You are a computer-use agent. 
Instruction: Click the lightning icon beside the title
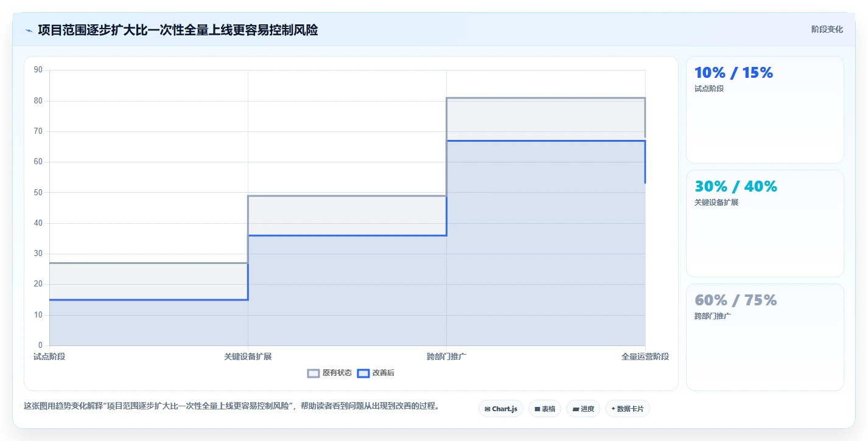[x=29, y=30]
